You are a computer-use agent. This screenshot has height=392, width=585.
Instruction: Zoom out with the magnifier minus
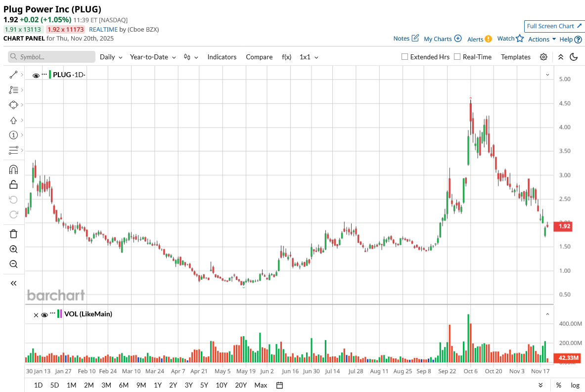click(x=13, y=264)
